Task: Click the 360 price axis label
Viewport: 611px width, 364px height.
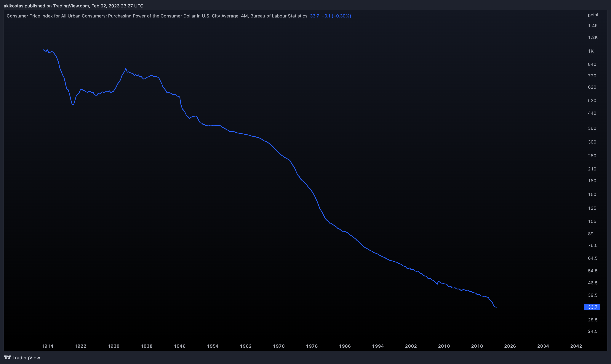Action: click(x=592, y=128)
